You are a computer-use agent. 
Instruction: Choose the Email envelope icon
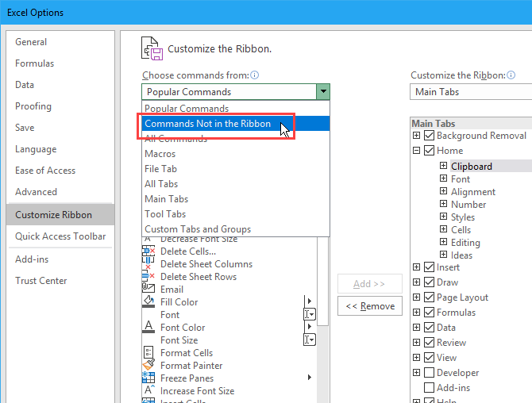click(x=148, y=290)
